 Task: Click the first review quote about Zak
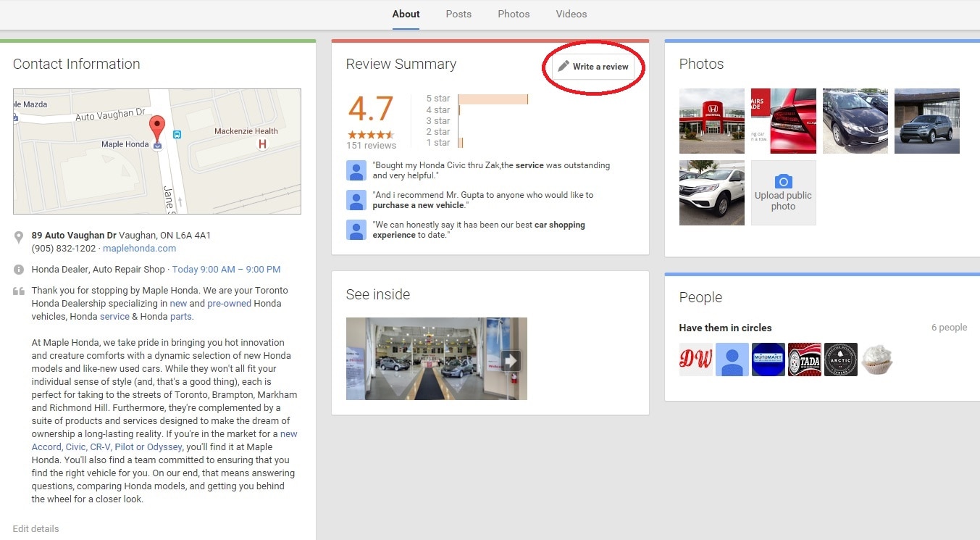coord(491,170)
